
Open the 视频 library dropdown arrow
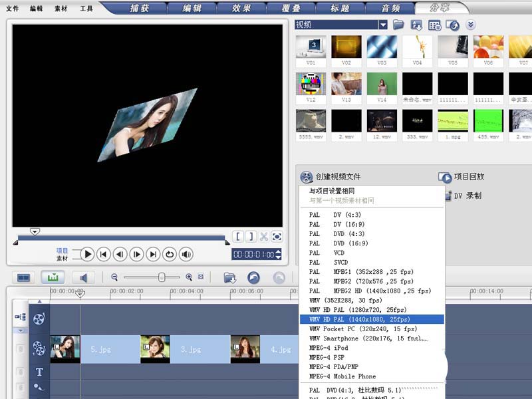(x=383, y=25)
